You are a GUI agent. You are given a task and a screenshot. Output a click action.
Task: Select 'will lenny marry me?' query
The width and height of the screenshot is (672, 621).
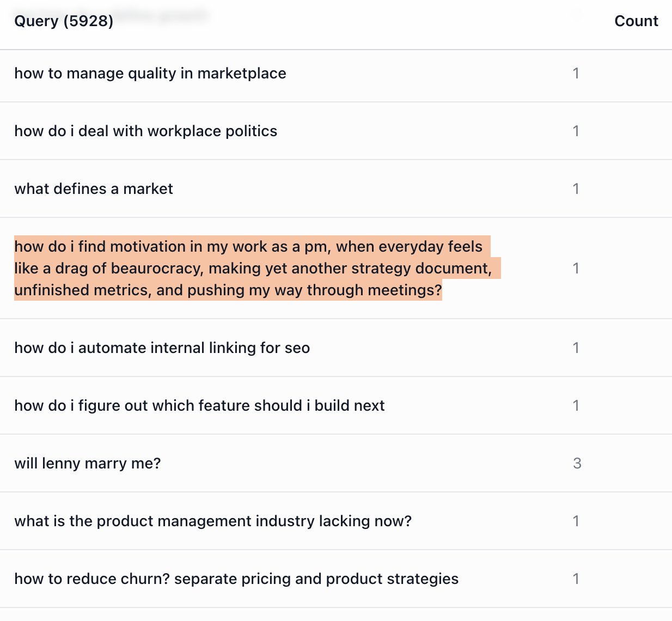(x=88, y=464)
